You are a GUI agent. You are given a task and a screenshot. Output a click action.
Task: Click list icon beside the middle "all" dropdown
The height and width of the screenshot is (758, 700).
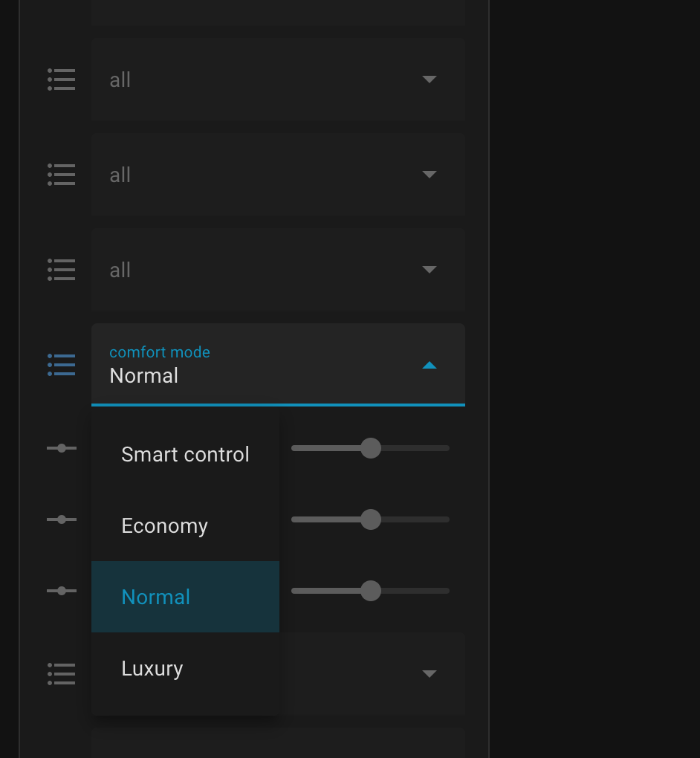point(61,175)
